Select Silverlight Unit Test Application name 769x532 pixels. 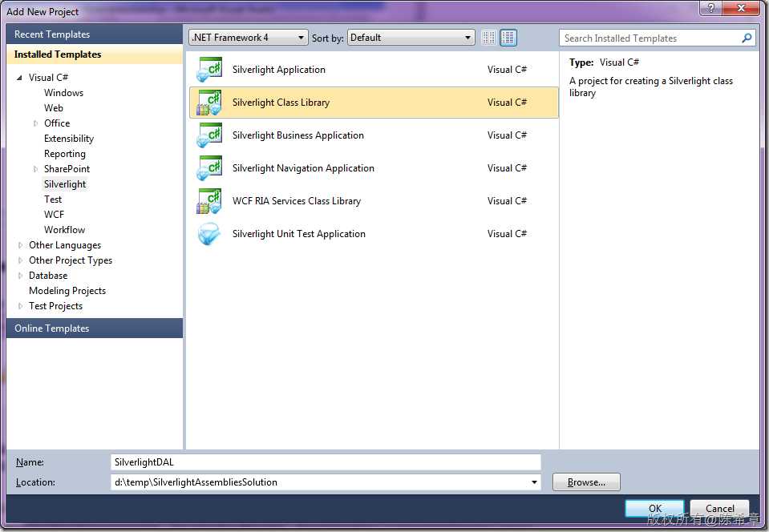coord(298,234)
